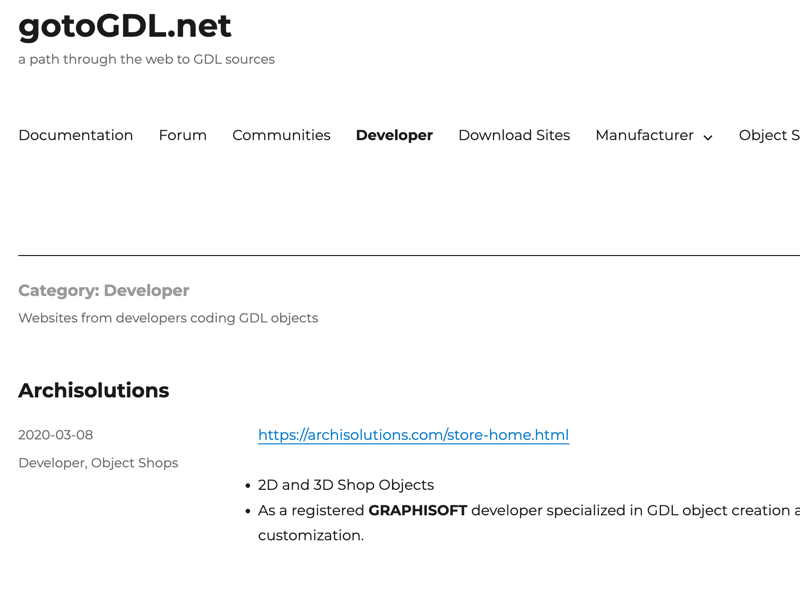
Task: Open the Documentation menu item
Action: tap(75, 135)
